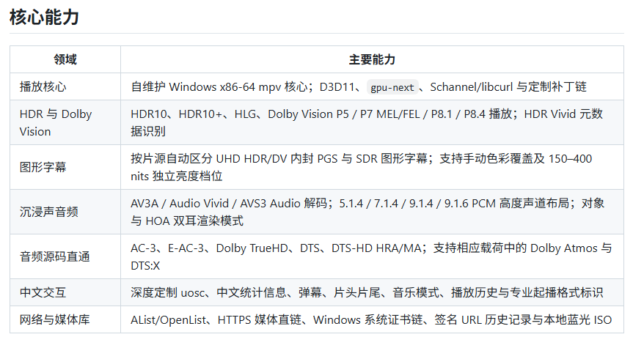Select the 领域 column header
644x348 pixels.
(65, 59)
